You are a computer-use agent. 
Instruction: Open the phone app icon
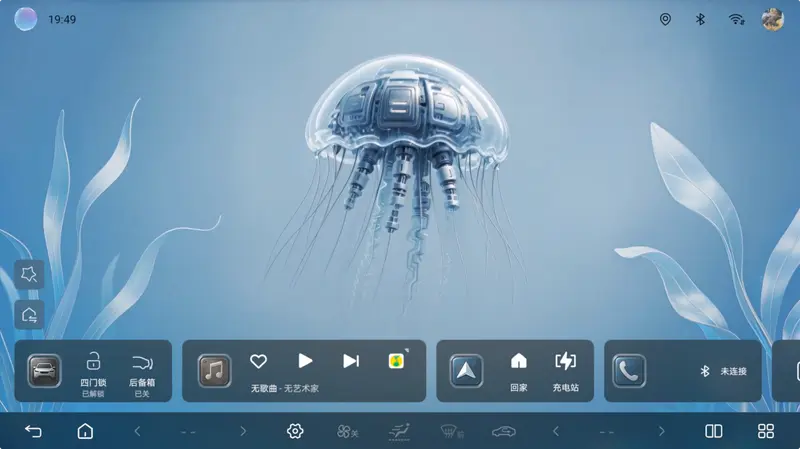coord(629,371)
